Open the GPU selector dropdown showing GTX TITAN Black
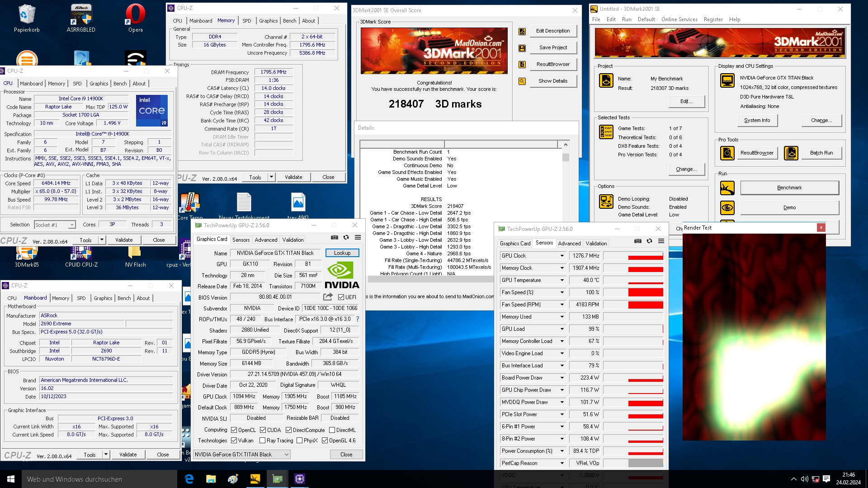868x488 pixels. click(x=242, y=455)
